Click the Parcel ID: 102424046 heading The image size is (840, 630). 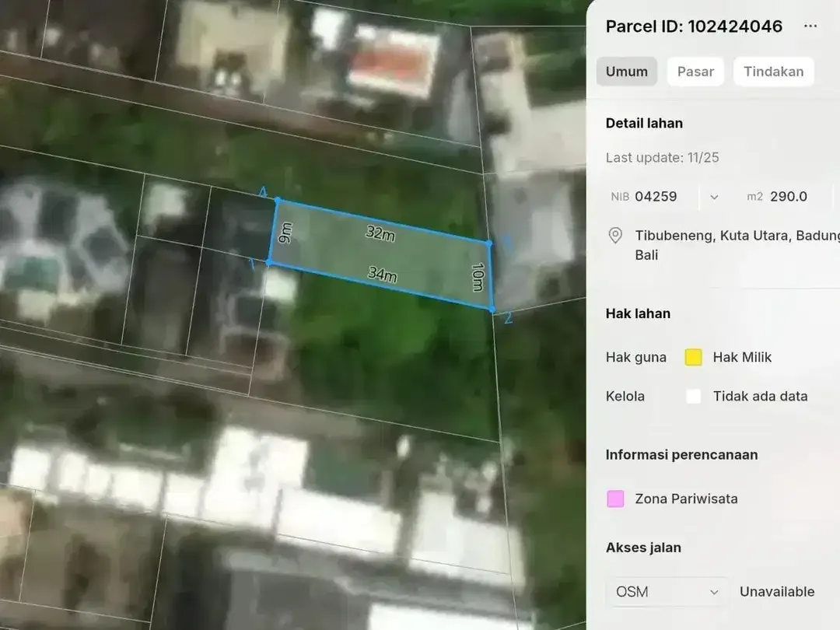[x=694, y=26]
